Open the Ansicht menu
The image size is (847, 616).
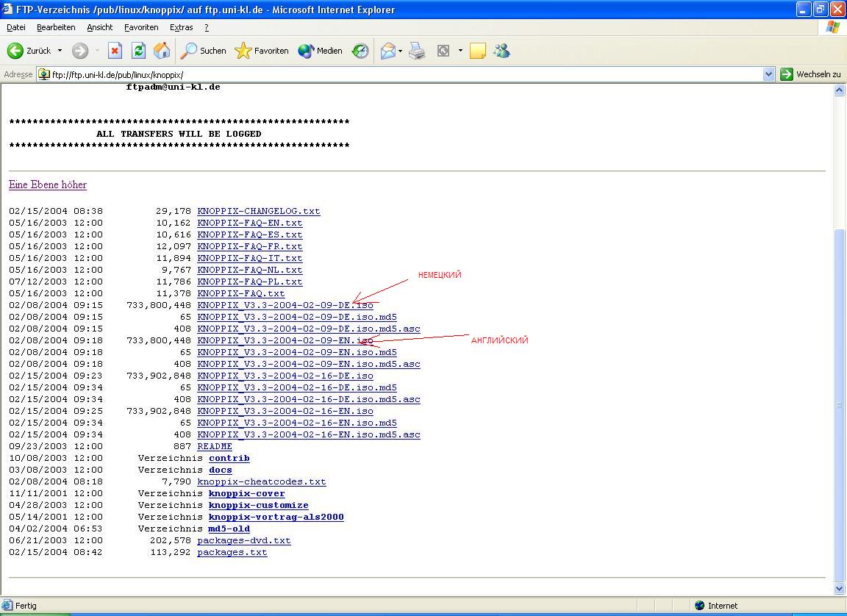tap(100, 27)
